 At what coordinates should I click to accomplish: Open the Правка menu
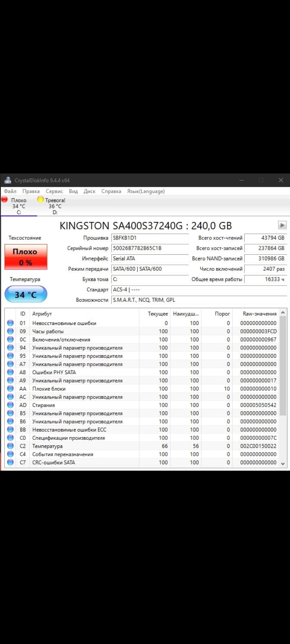(x=31, y=191)
